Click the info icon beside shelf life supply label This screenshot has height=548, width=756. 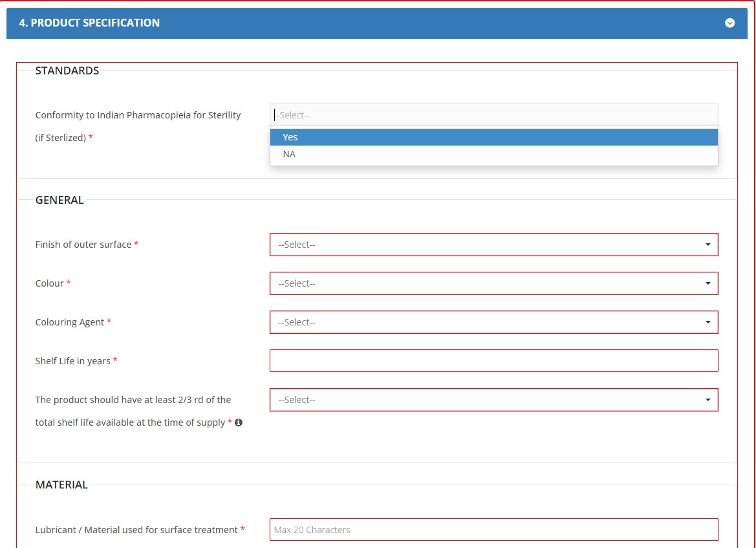239,422
